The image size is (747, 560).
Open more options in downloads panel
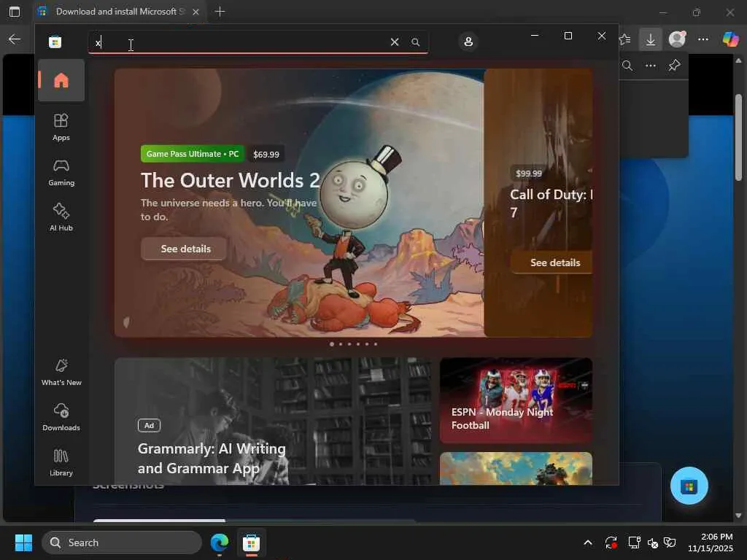coord(650,66)
